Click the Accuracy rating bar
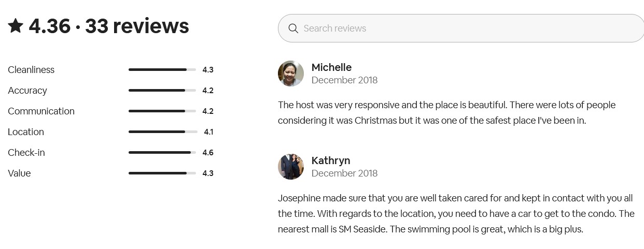This screenshot has width=644, height=249. point(162,91)
